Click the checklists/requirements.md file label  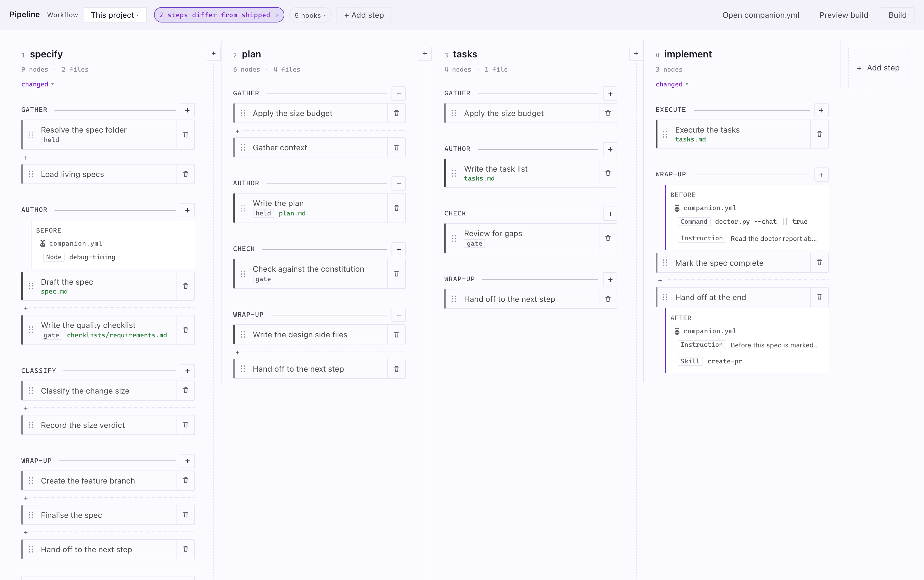[117, 335]
